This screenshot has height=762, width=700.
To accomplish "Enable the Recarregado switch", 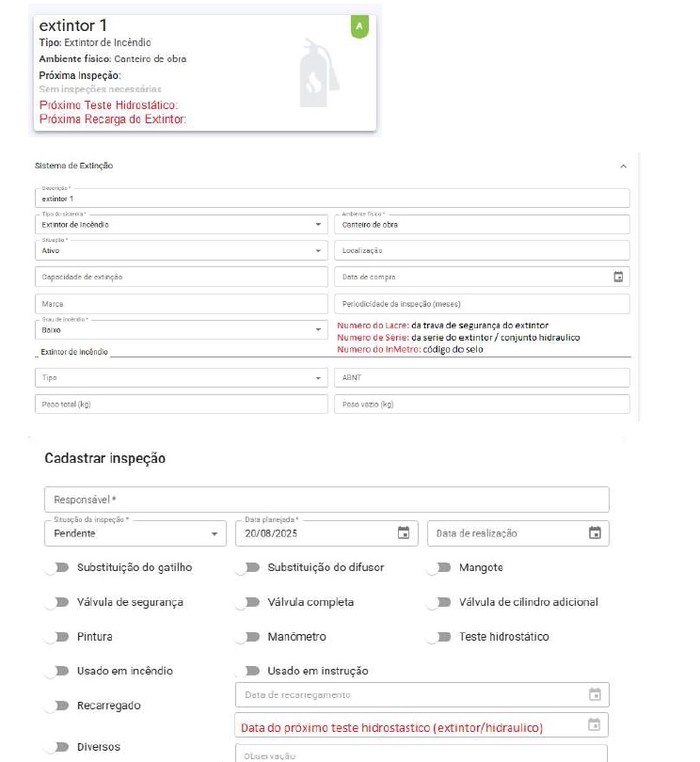I will [62, 705].
